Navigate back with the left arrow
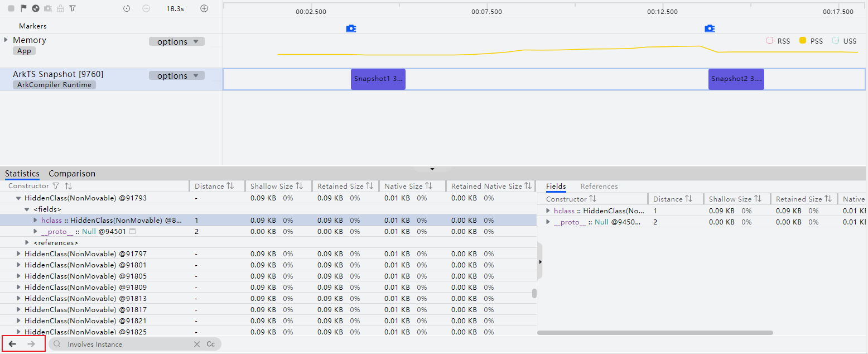The image size is (868, 354). pyautogui.click(x=12, y=344)
